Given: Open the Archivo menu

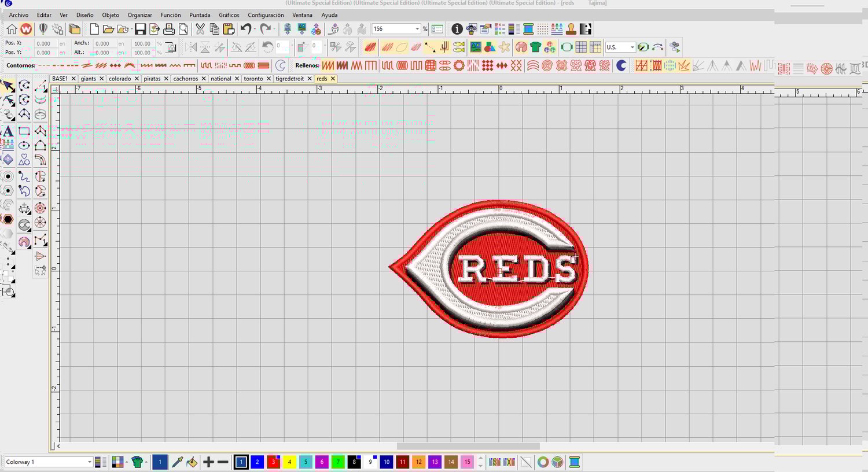Looking at the screenshot, I should [19, 15].
